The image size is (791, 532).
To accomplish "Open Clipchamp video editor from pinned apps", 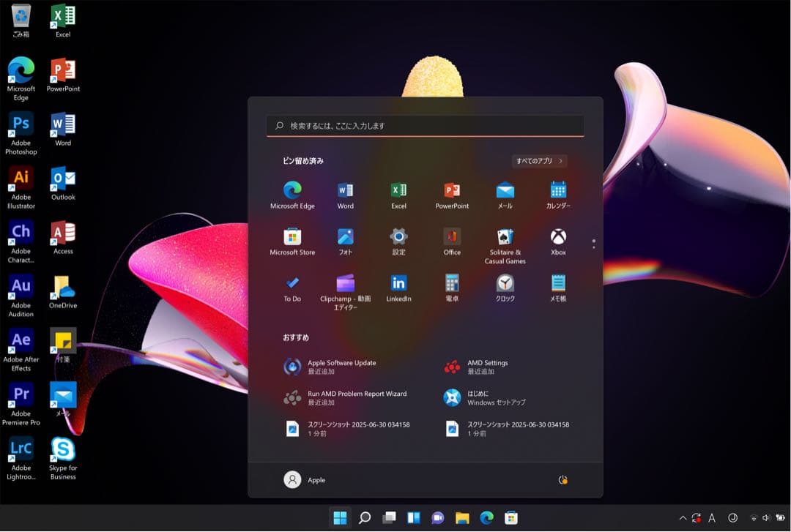I will (x=345, y=283).
